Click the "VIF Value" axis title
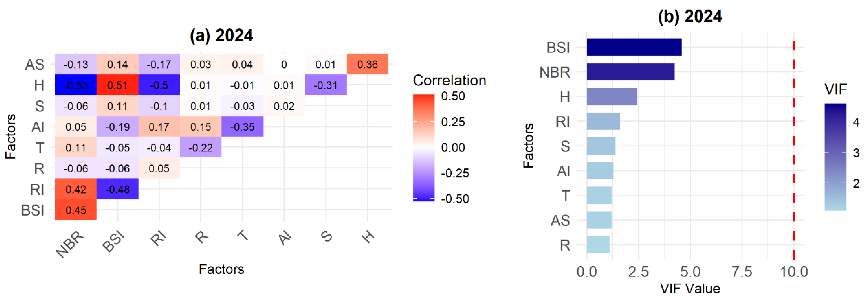The height and width of the screenshot is (306, 868). click(690, 289)
